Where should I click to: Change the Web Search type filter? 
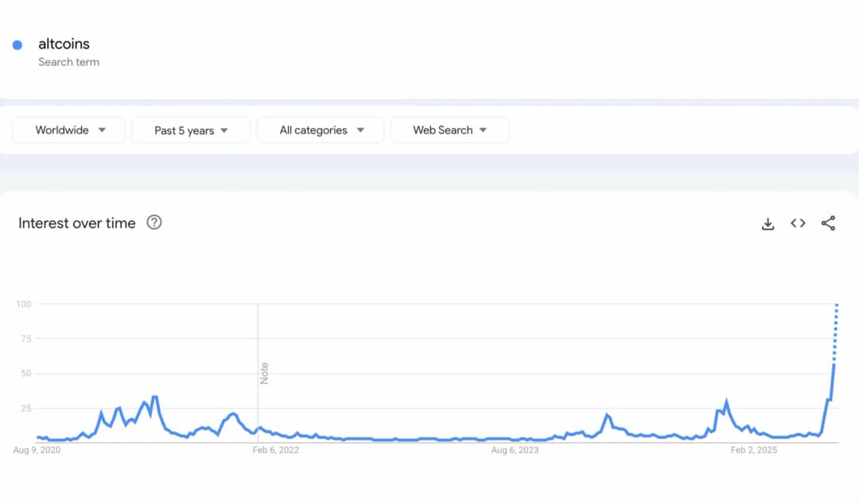coord(449,130)
